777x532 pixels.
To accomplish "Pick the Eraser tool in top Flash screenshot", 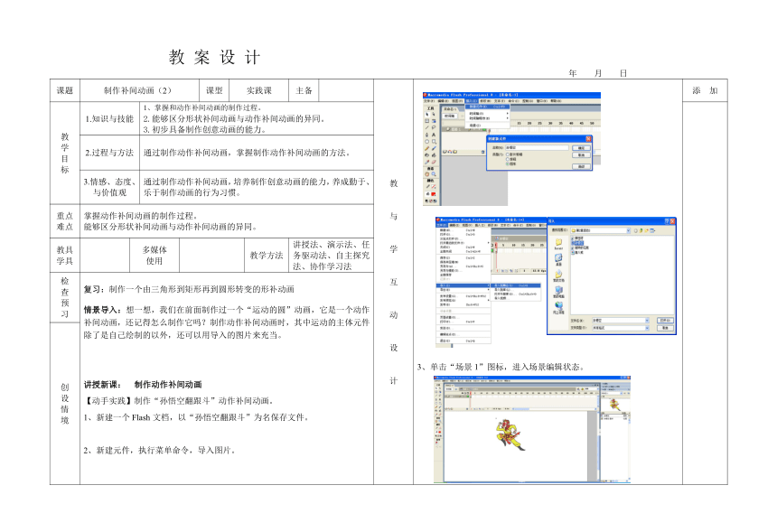I will click(x=434, y=162).
